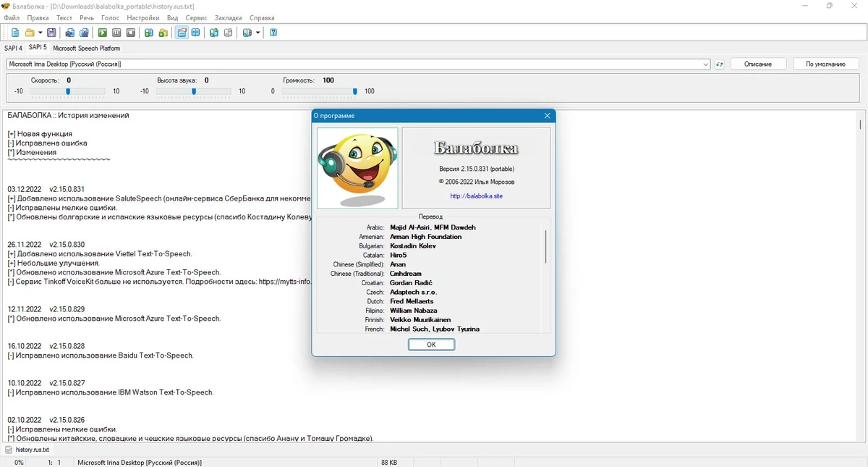Switch to the SAPI 4 tab
This screenshot has height=467, width=868.
point(13,48)
